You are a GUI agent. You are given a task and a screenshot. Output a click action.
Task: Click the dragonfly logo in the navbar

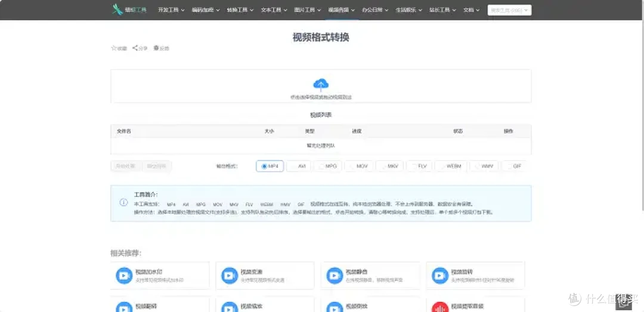pos(117,10)
